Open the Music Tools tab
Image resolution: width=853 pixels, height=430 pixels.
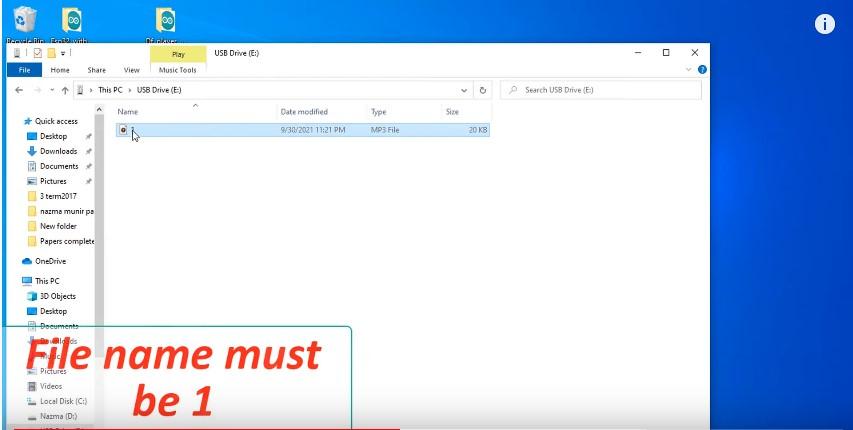click(177, 70)
